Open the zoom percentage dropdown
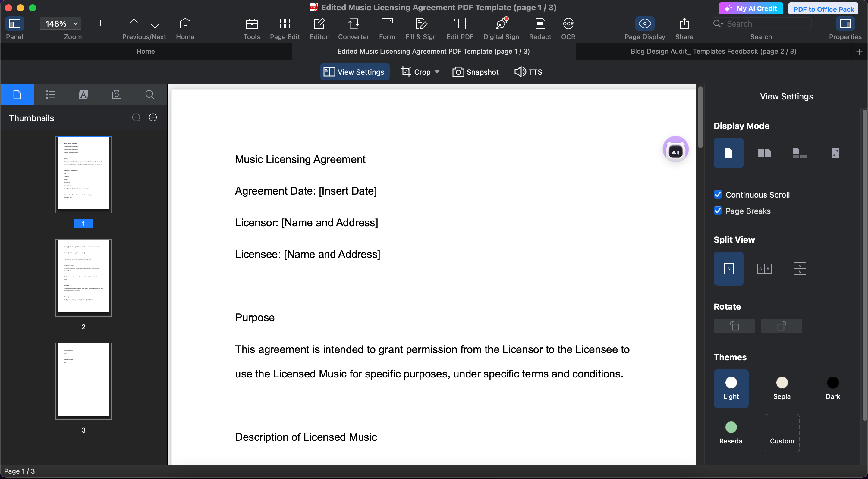This screenshot has width=868, height=479. point(75,23)
